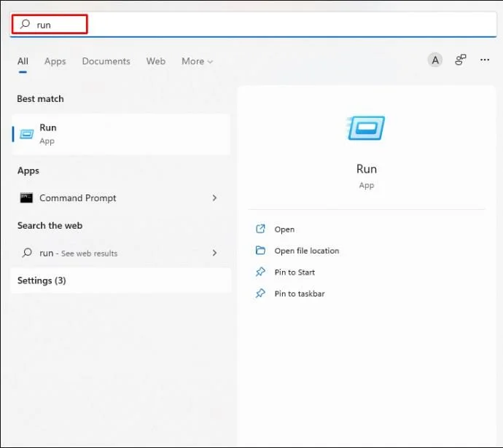Click the Command Prompt icon

[26, 198]
